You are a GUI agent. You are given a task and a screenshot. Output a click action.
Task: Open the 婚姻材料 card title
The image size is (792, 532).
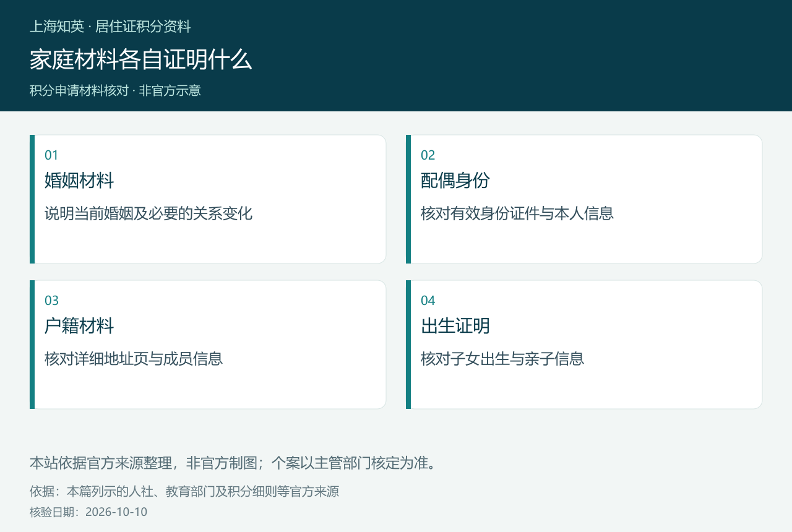click(79, 181)
